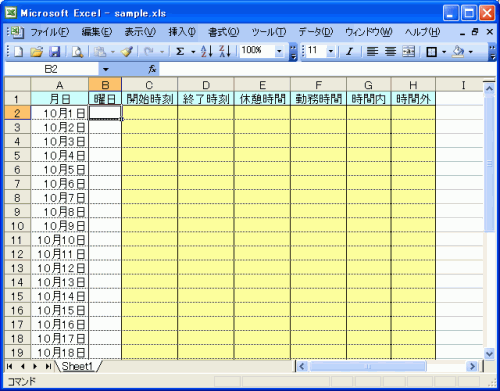The height and width of the screenshot is (391, 500).
Task: Open the ヘルプ(H) menu
Action: click(423, 32)
